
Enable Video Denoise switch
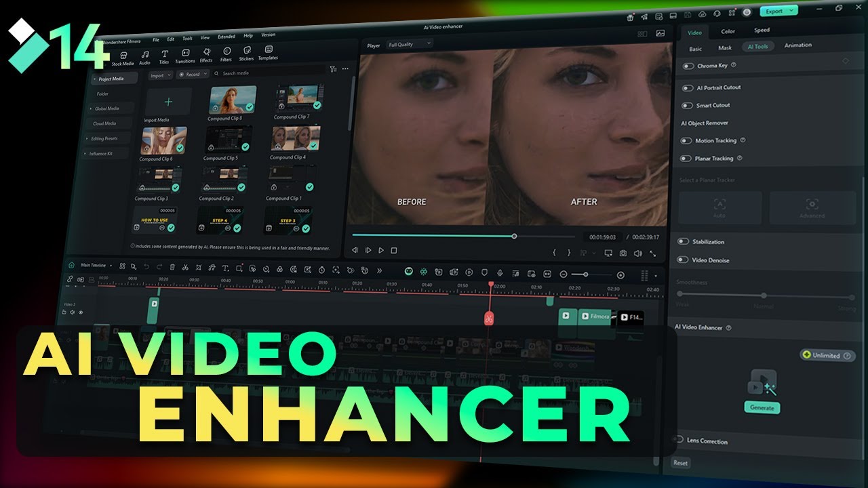pyautogui.click(x=682, y=260)
